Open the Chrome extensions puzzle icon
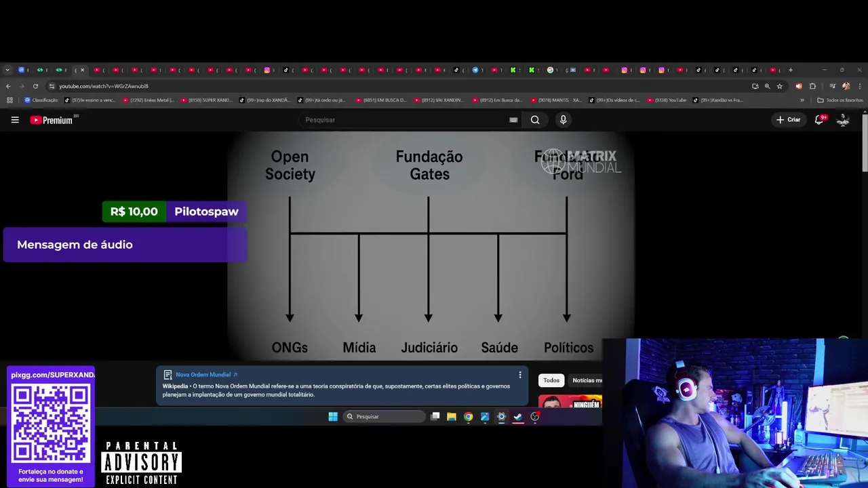 (x=812, y=86)
